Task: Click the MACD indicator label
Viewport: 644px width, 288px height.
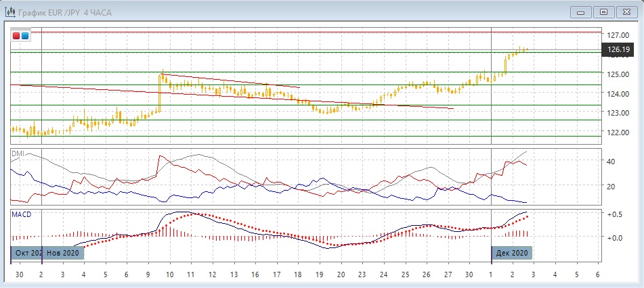Action: tap(20, 214)
